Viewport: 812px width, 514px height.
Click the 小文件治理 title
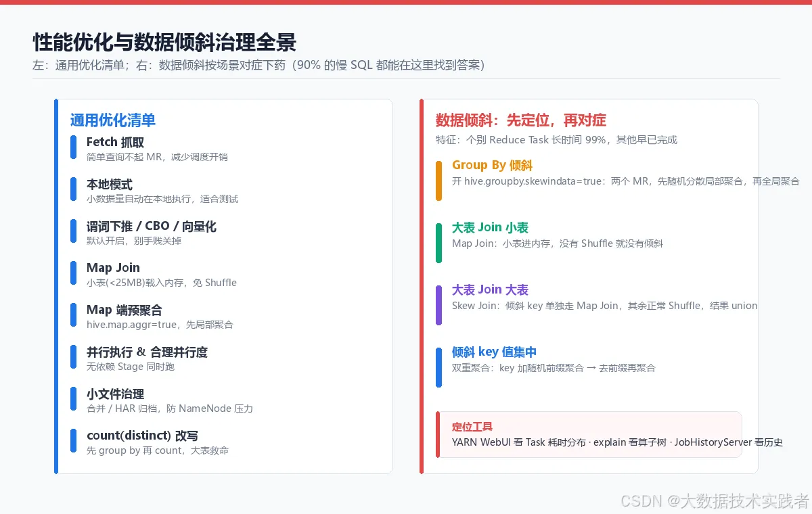click(x=115, y=394)
